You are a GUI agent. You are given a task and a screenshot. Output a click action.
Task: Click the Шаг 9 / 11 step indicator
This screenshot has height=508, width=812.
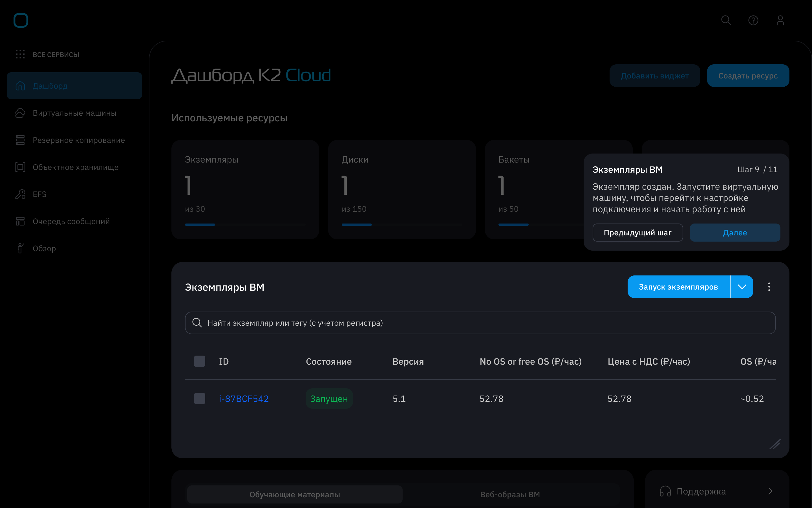[x=757, y=169]
